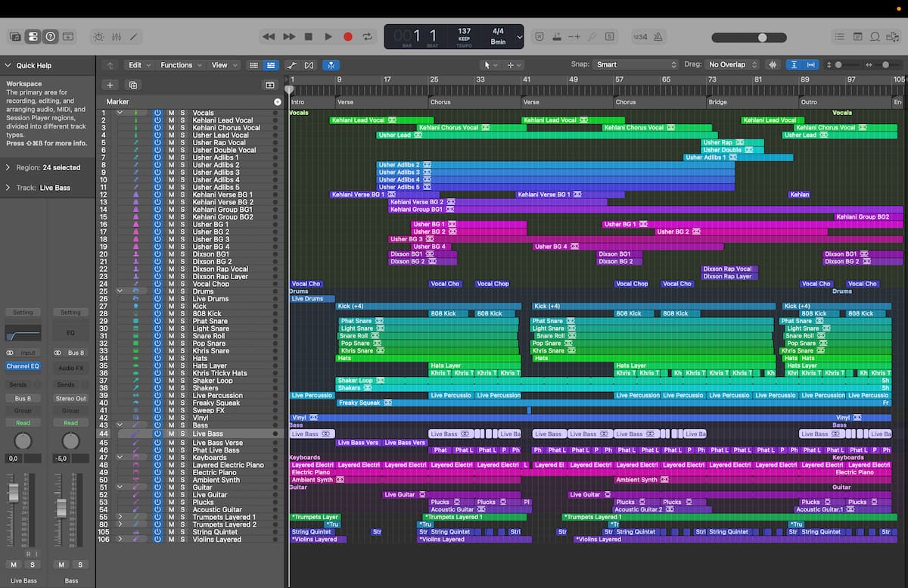Toggle the metronome click
The height and width of the screenshot is (588, 908).
coord(658,36)
